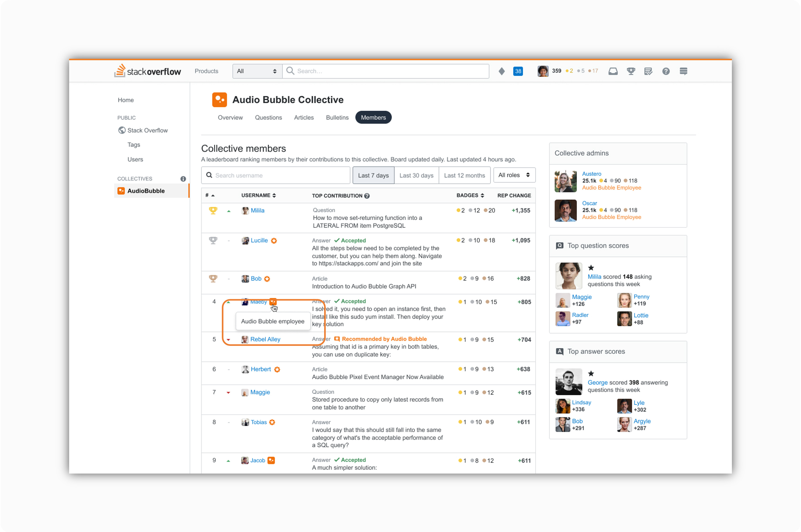This screenshot has height=532, width=801.
Task: Open the user avatar profile in top bar
Action: pos(543,71)
